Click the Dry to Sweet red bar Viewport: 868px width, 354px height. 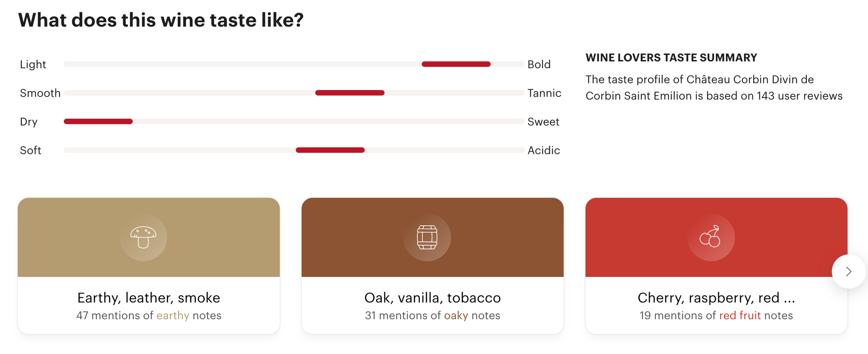(98, 122)
